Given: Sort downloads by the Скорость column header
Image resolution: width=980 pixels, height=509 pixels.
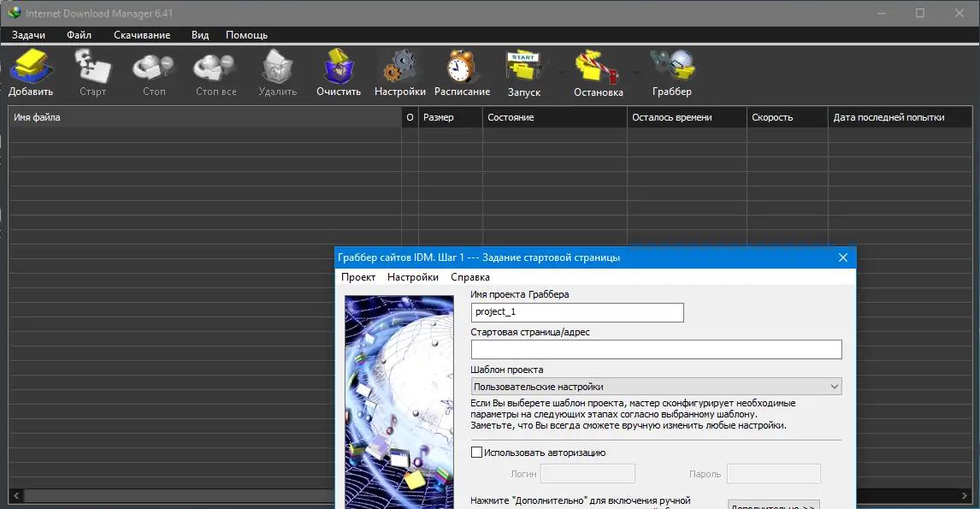Looking at the screenshot, I should coord(776,116).
